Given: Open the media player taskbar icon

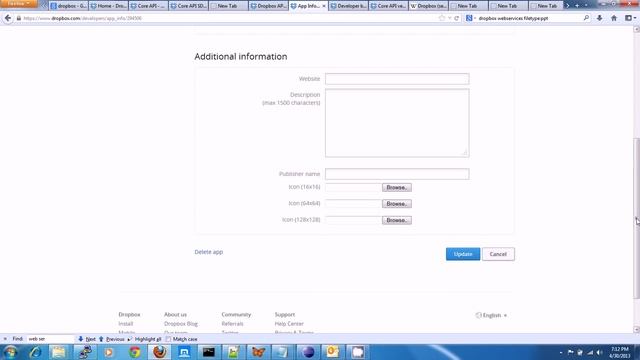Looking at the screenshot, I should click(109, 352).
